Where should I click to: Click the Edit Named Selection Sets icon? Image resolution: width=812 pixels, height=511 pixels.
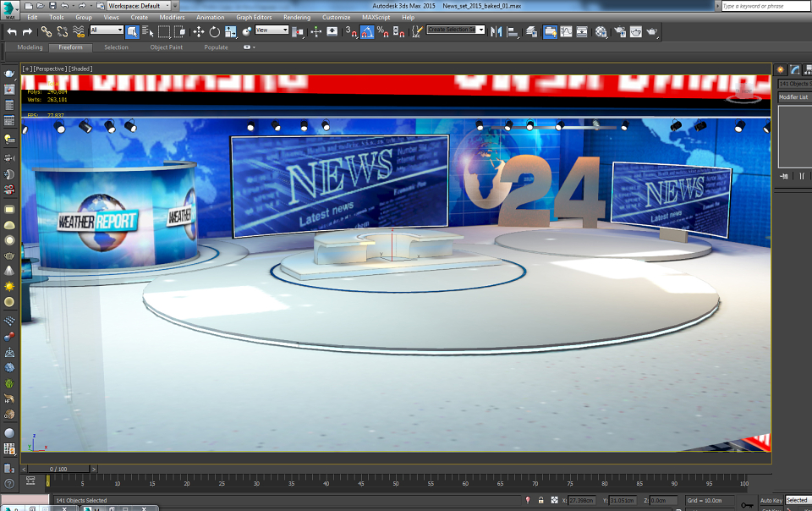tap(417, 32)
